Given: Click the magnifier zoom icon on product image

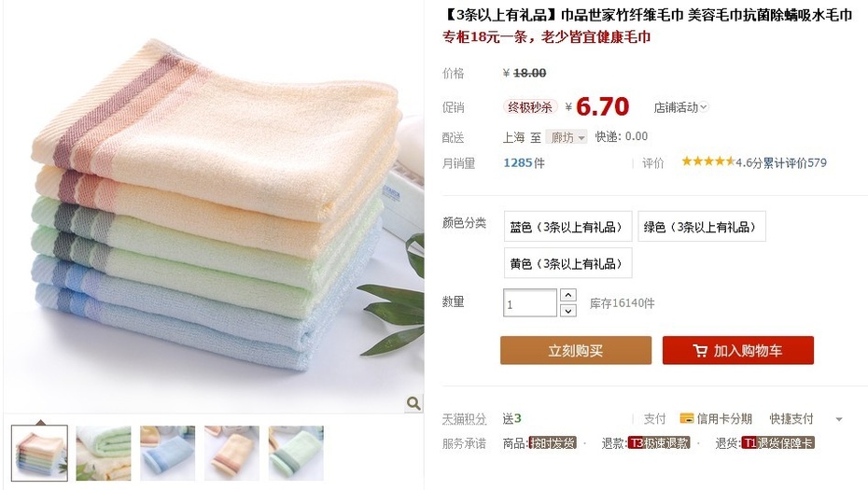Looking at the screenshot, I should tap(413, 403).
